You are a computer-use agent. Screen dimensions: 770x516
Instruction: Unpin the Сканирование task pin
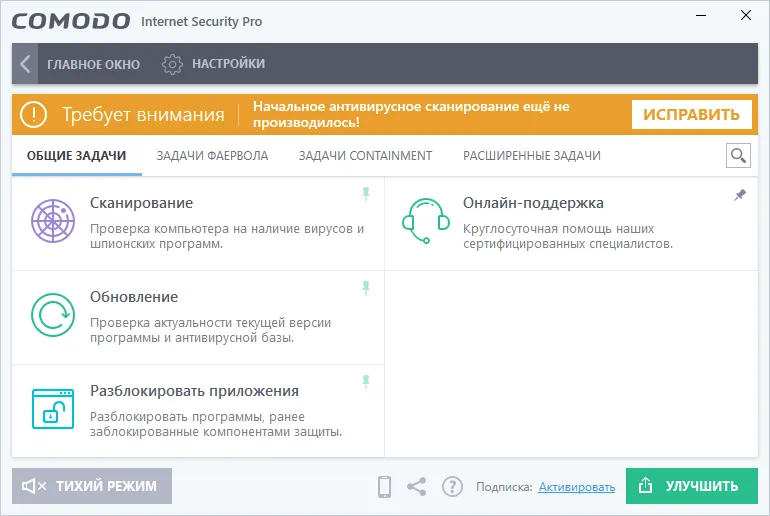point(366,194)
